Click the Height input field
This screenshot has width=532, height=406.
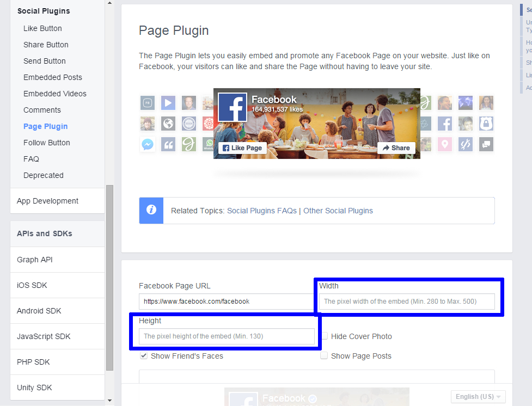(227, 336)
